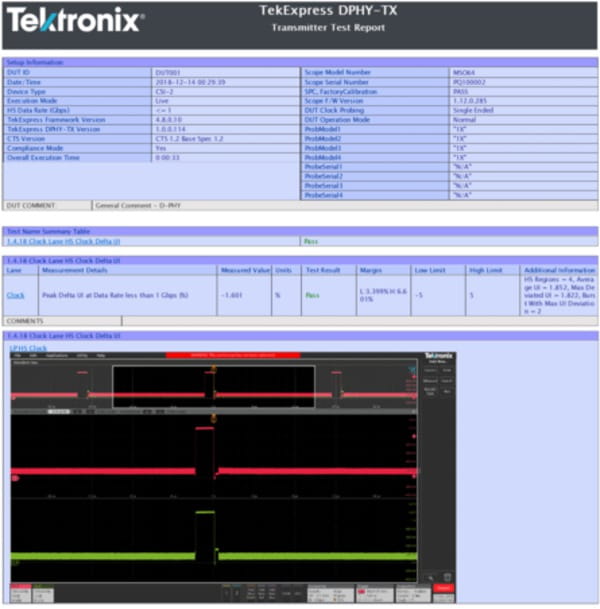Open the 1.4.18 Clock Lane HS Clock Delta UI link
Viewport: 600px width, 609px height.
click(x=63, y=241)
